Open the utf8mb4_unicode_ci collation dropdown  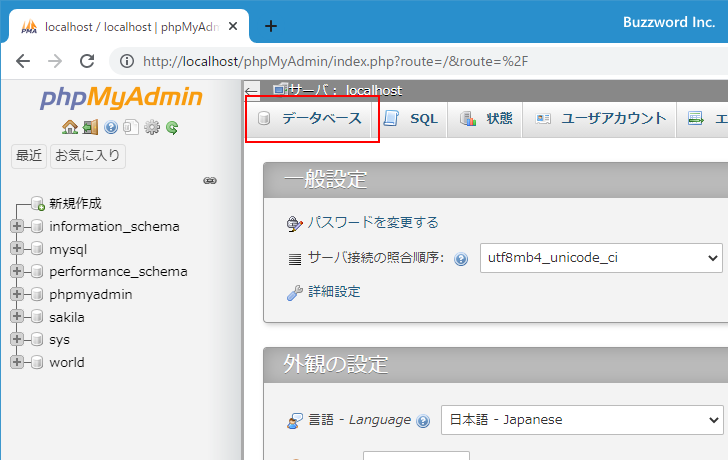(601, 258)
